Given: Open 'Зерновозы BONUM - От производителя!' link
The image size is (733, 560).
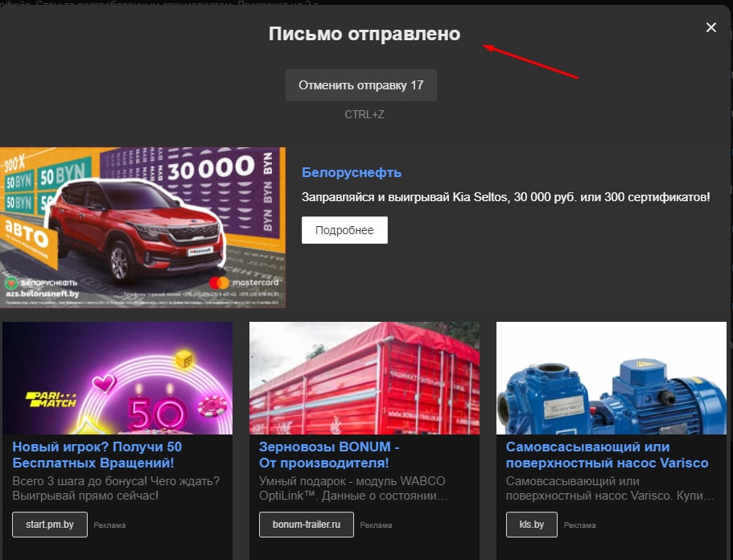Looking at the screenshot, I should (329, 455).
